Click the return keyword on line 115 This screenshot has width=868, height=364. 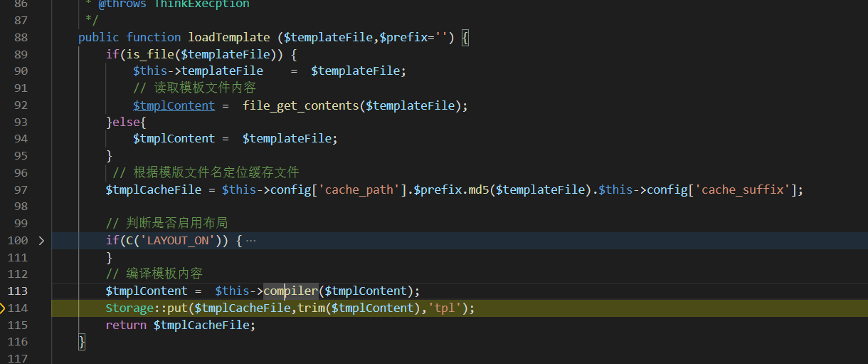tap(126, 325)
